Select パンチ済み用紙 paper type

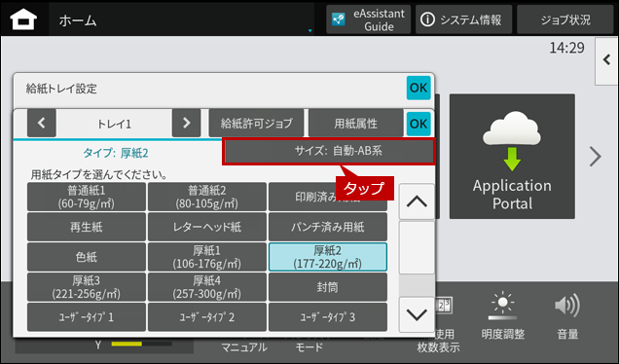click(x=328, y=227)
